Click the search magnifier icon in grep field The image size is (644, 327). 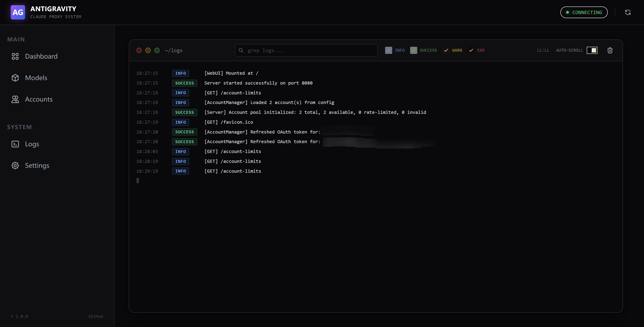click(x=241, y=50)
